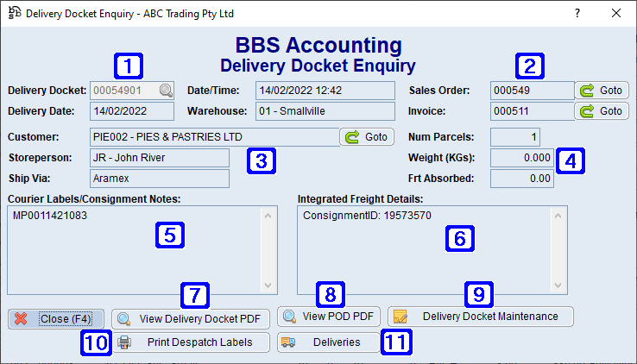Viewport: 637px width, 364px height.
Task: Click the Warehouse field 01 - Smallville
Action: click(325, 110)
